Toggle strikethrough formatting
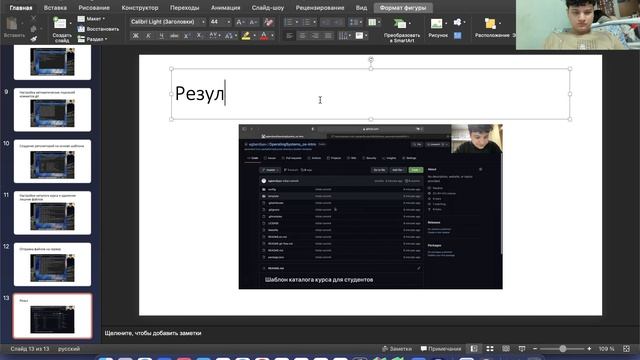The image size is (640, 360). tap(174, 36)
